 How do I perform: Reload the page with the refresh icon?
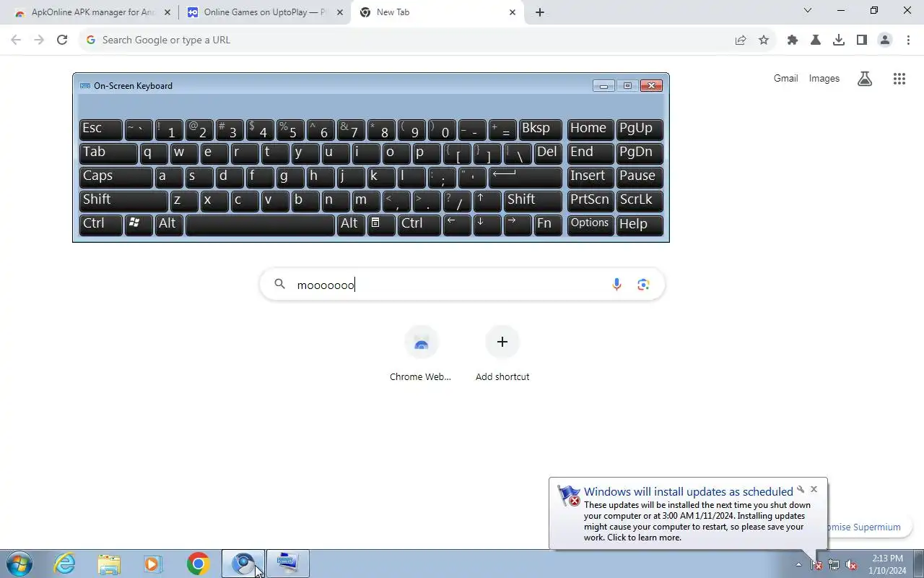[62, 40]
